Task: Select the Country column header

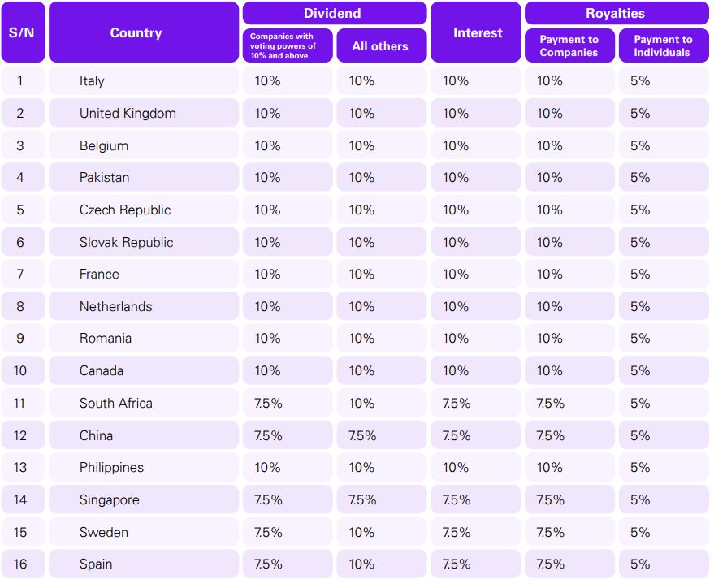Action: [x=136, y=32]
